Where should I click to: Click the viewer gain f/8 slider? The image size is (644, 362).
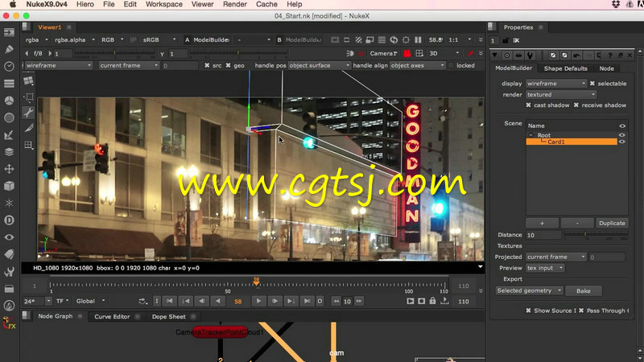click(x=114, y=53)
